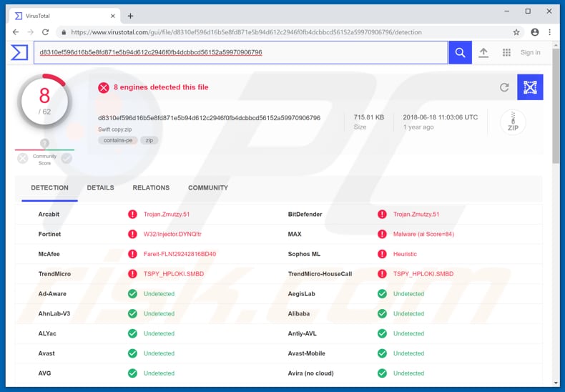Open the Chrome three-dot menu
Screen dimensions: 565x392
[x=549, y=32]
